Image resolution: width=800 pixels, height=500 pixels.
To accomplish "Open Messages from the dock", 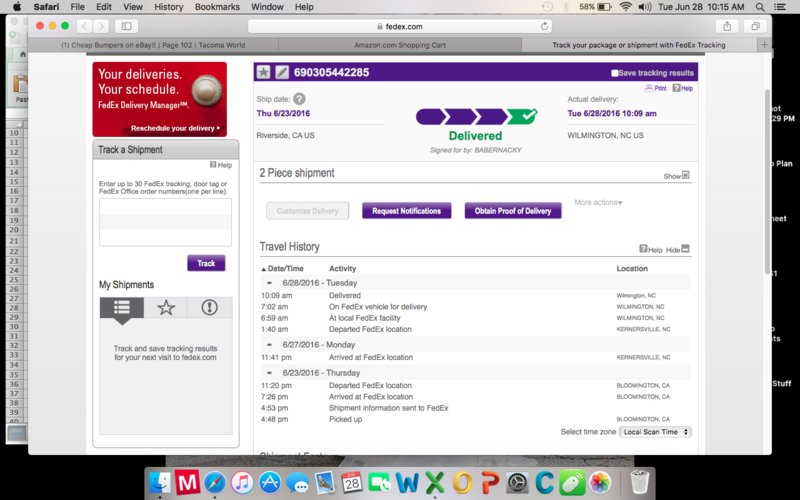I will click(297, 482).
